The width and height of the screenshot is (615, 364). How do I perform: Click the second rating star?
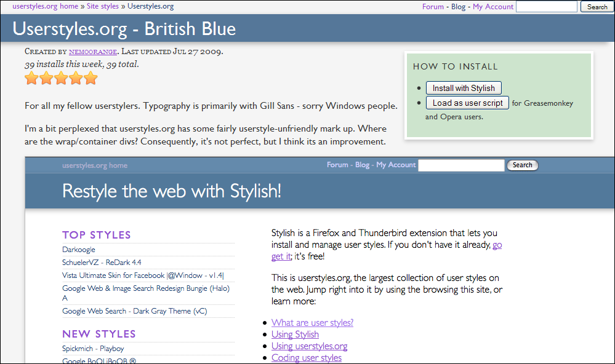click(x=46, y=78)
